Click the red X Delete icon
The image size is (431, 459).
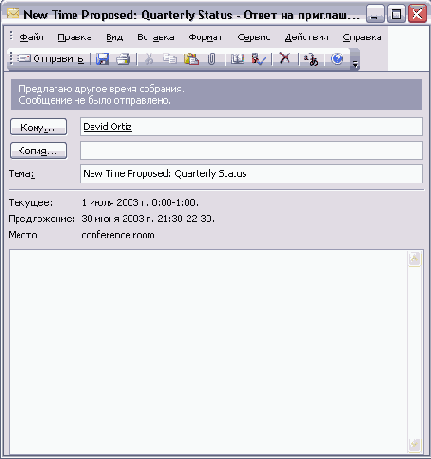pos(285,59)
